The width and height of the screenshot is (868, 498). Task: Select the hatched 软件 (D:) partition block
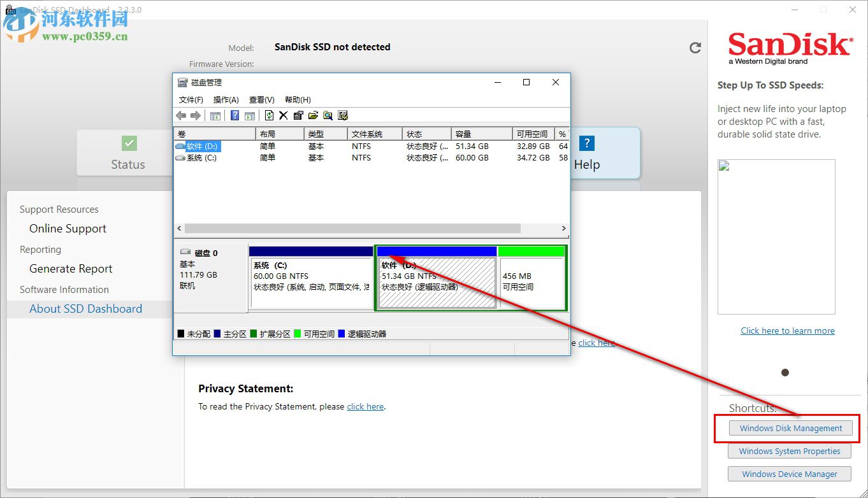click(437, 278)
